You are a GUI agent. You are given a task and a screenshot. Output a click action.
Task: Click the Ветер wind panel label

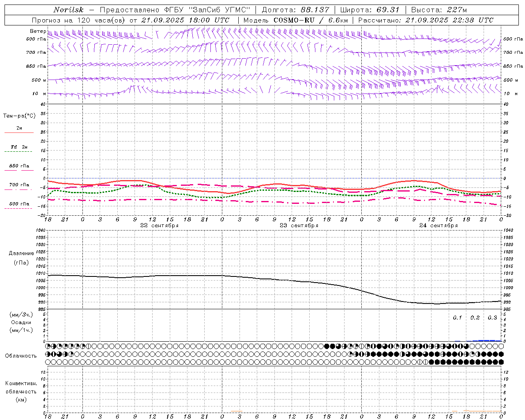(38, 31)
